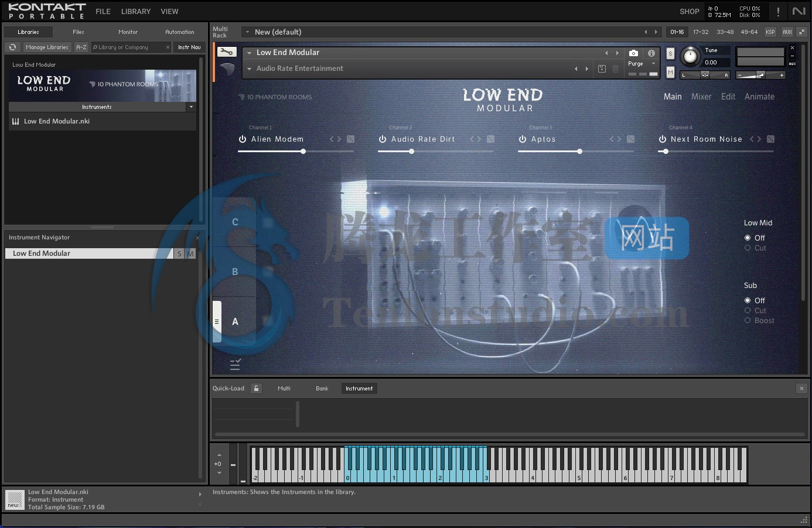Adjust Audio Rate Dirt volume slider handle
This screenshot has height=528, width=812.
(x=411, y=151)
